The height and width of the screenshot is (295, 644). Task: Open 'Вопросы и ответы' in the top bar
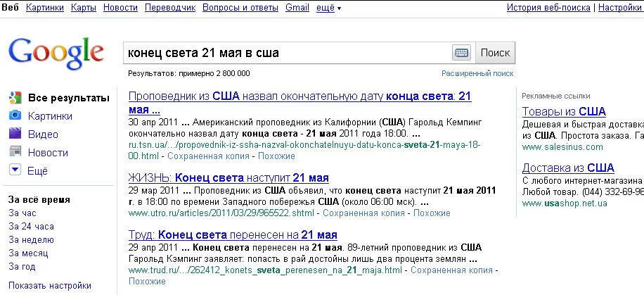point(240,8)
